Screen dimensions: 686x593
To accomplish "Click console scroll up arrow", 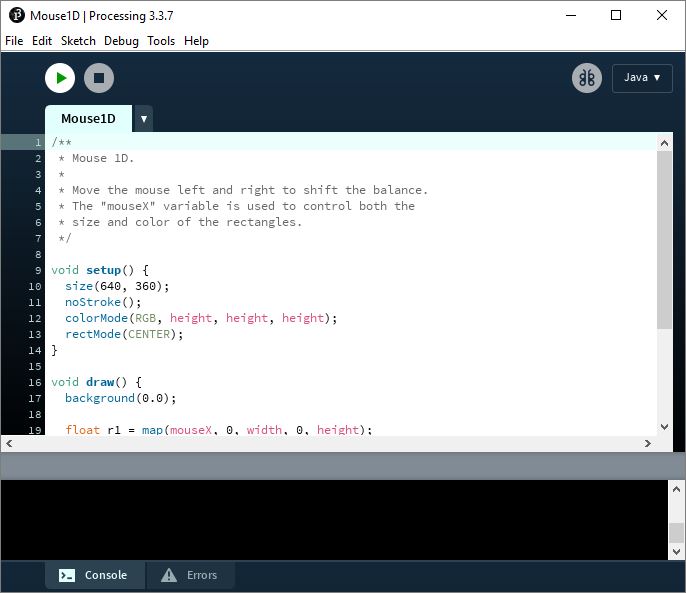I will tap(676, 489).
